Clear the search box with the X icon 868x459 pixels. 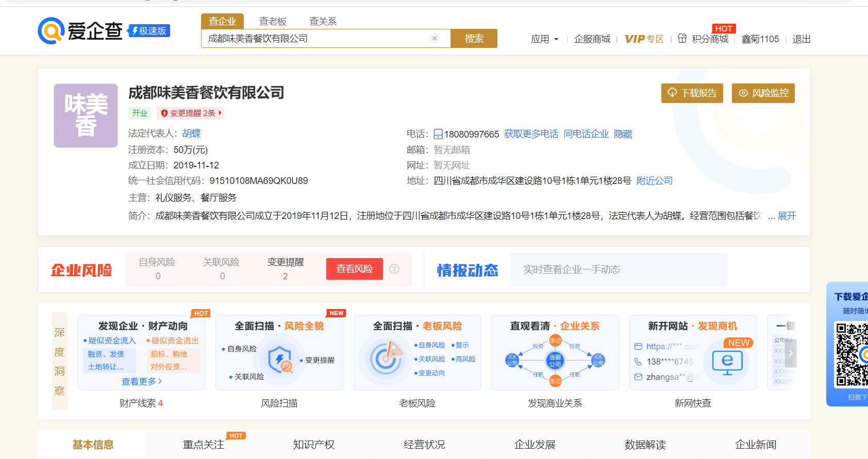click(x=435, y=38)
